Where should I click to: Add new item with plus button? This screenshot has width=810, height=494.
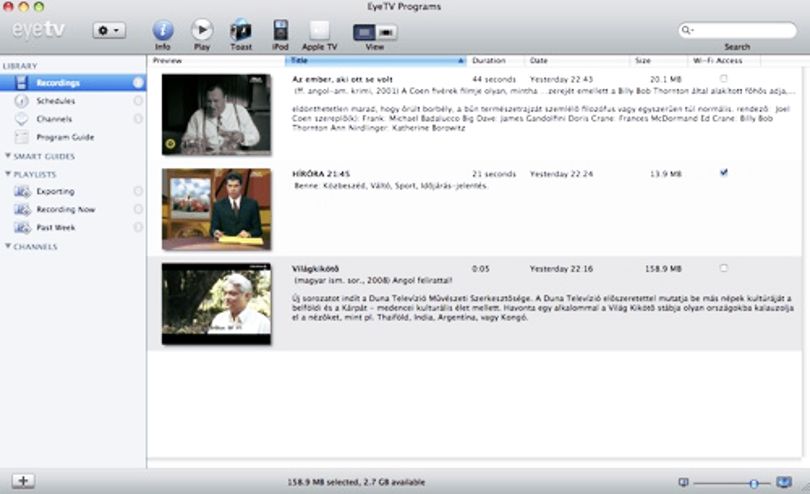[23, 481]
